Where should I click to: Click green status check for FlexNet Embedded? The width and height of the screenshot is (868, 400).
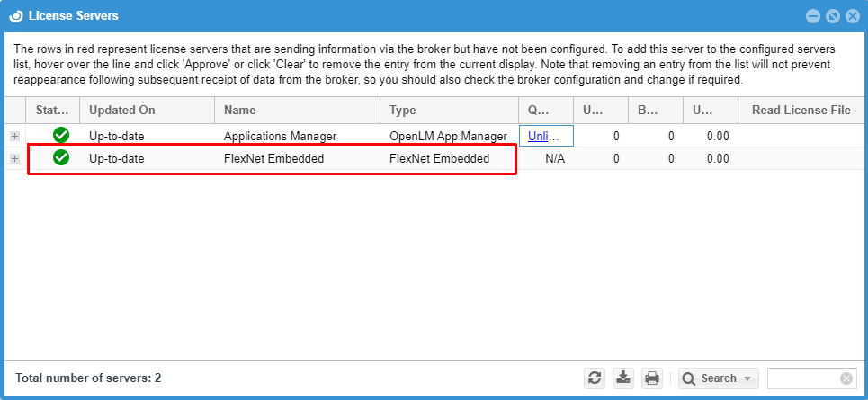[61, 158]
